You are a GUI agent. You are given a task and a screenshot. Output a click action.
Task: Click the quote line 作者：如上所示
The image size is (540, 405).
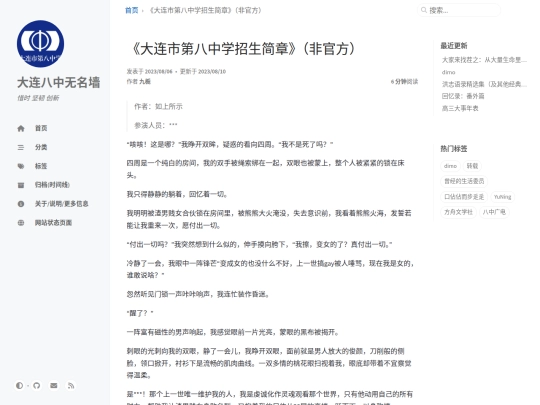(x=158, y=107)
